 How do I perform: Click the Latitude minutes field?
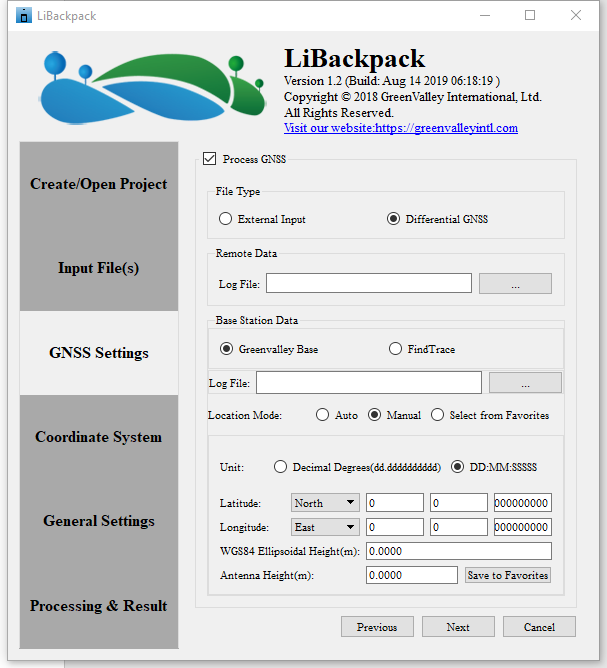tap(459, 503)
